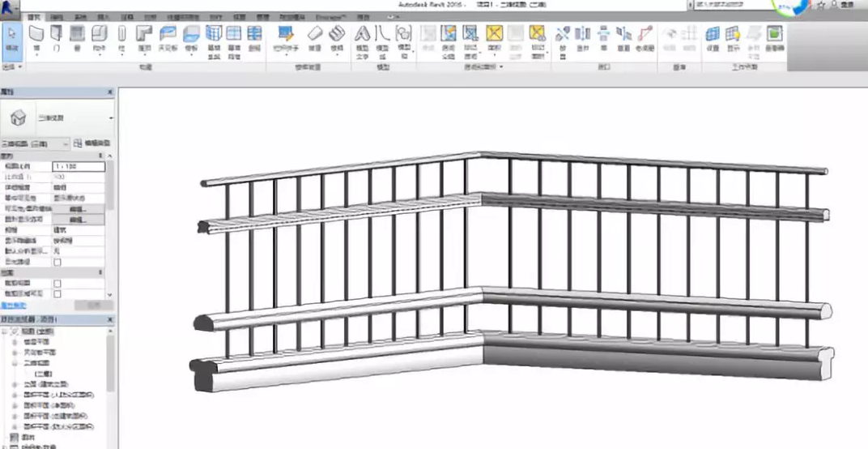
Task: Click Edit button for Visibility/Graphics Overrides
Action: (78, 210)
